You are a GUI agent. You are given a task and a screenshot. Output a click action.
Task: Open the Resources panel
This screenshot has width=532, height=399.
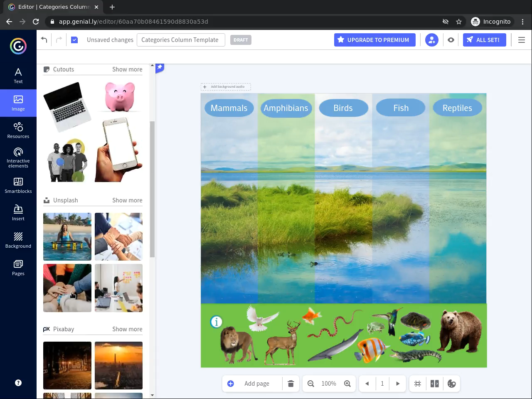point(18,131)
